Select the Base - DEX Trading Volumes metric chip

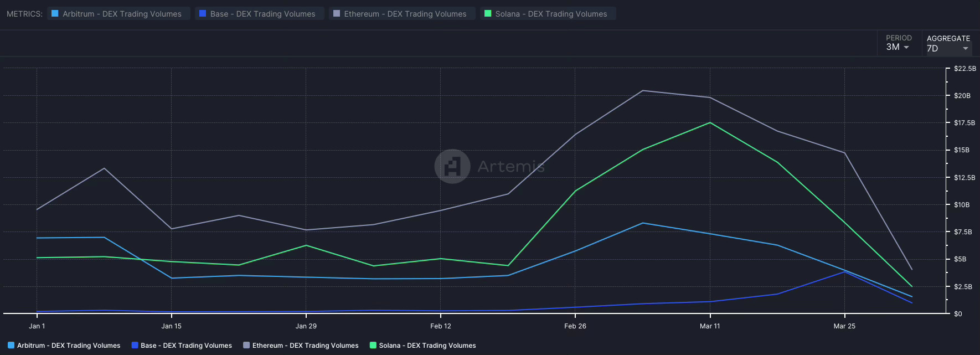point(259,13)
